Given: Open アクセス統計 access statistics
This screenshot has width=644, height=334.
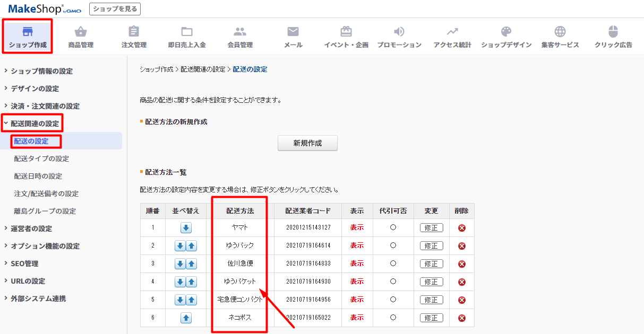Looking at the screenshot, I should 452,37.
